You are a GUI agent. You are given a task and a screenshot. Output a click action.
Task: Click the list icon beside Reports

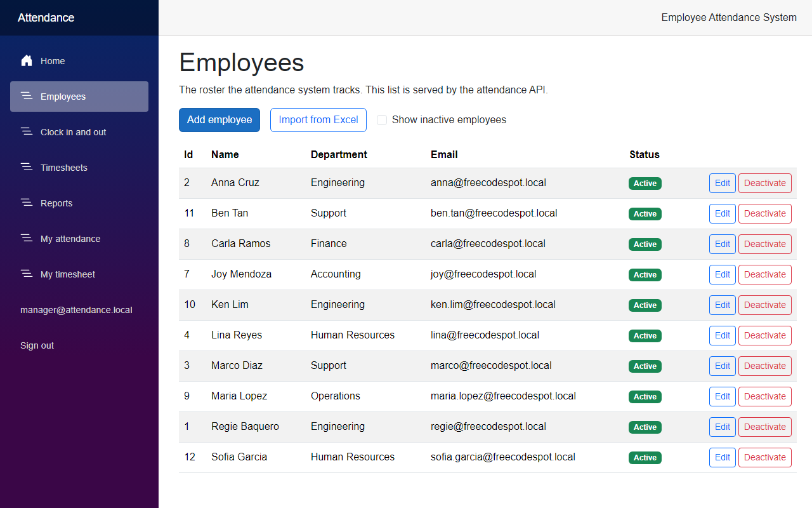(27, 203)
